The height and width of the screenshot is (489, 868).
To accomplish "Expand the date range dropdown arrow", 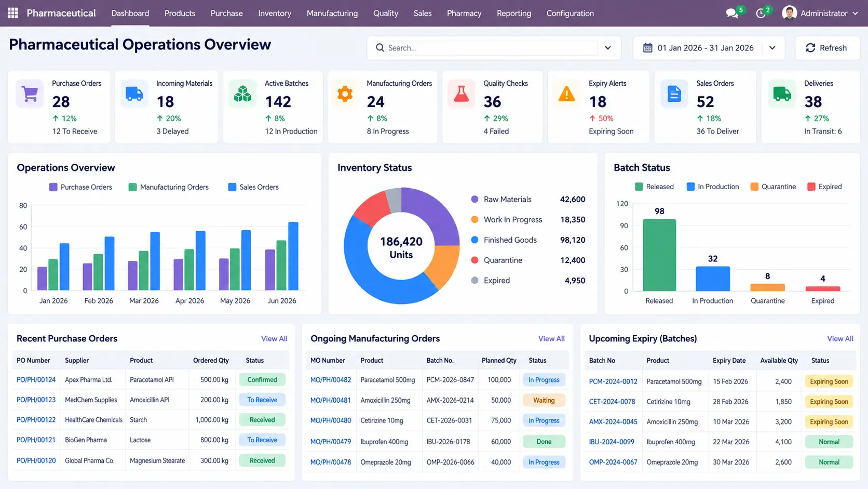I will (772, 48).
